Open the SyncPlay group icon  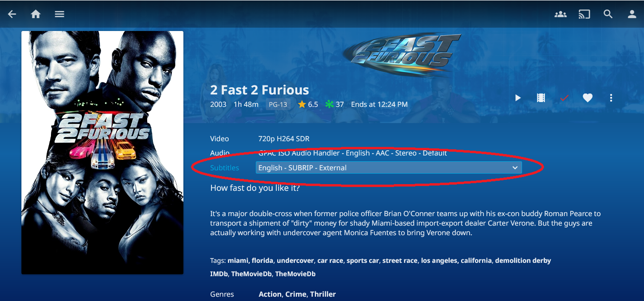point(561,14)
